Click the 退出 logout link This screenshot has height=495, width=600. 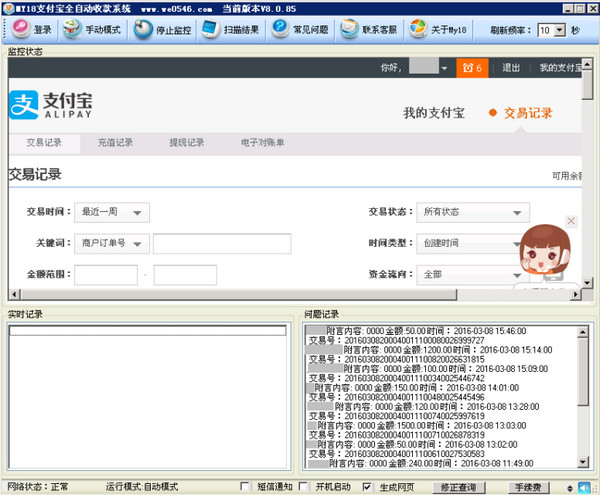pos(511,68)
